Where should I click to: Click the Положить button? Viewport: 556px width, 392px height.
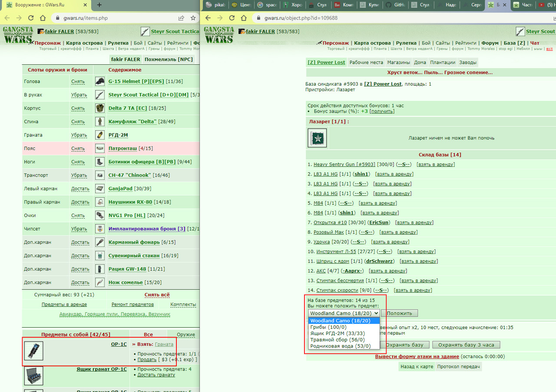[x=400, y=313]
